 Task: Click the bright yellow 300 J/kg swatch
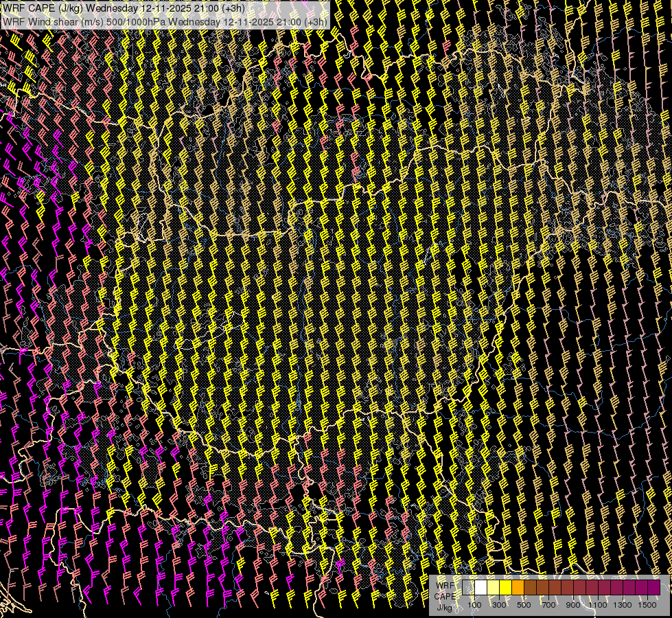(x=506, y=587)
